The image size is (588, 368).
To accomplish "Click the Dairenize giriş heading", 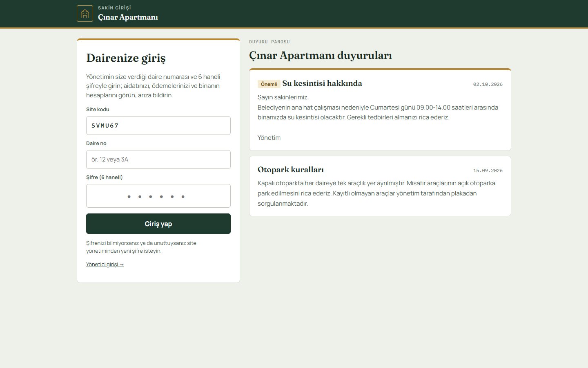I will [x=126, y=58].
